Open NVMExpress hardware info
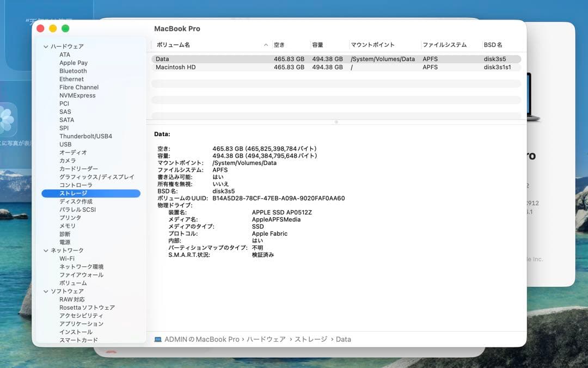This screenshot has width=588, height=368. [x=78, y=96]
